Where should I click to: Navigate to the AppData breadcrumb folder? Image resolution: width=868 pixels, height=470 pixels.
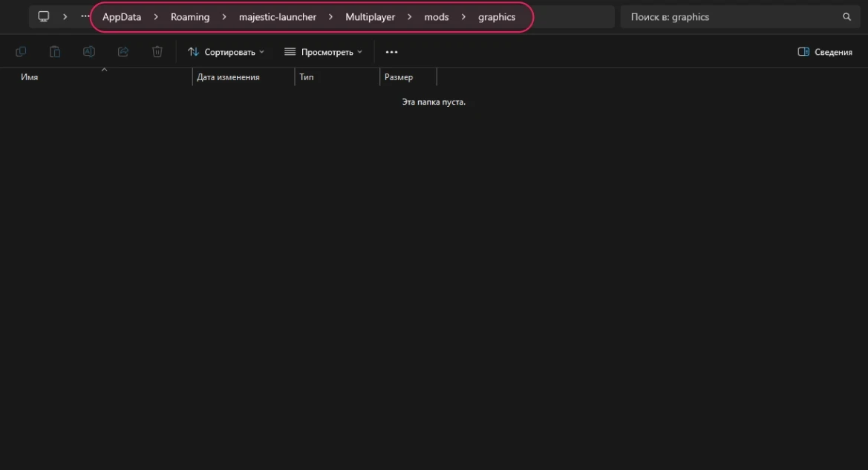(122, 17)
